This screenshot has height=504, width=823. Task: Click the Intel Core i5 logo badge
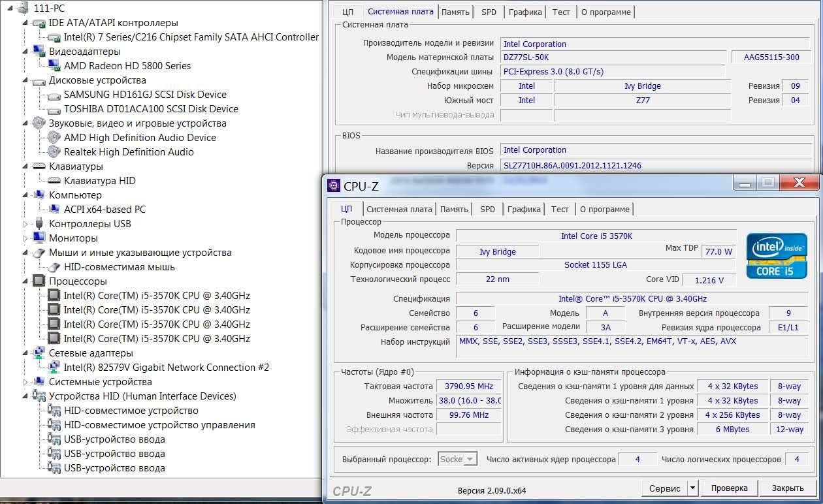coord(777,255)
